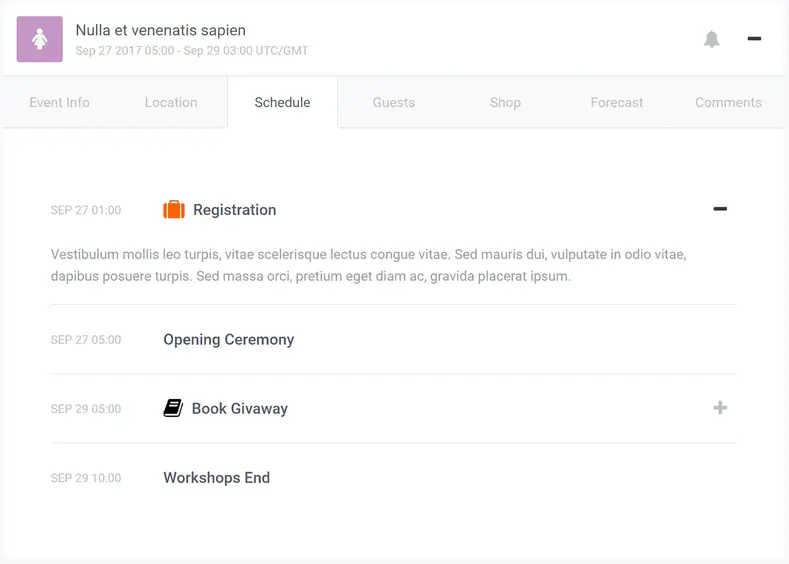Click the orange suitcase Registration icon
This screenshot has width=789, height=564.
174,209
